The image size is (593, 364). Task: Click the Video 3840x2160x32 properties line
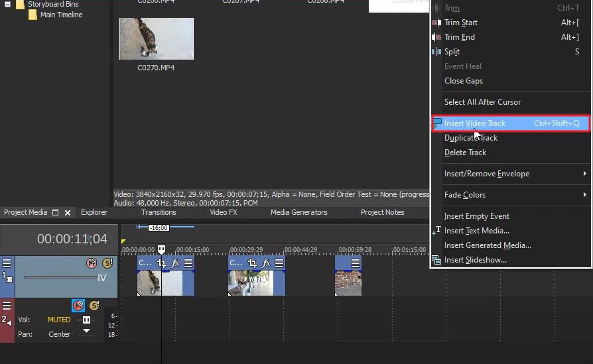(271, 195)
